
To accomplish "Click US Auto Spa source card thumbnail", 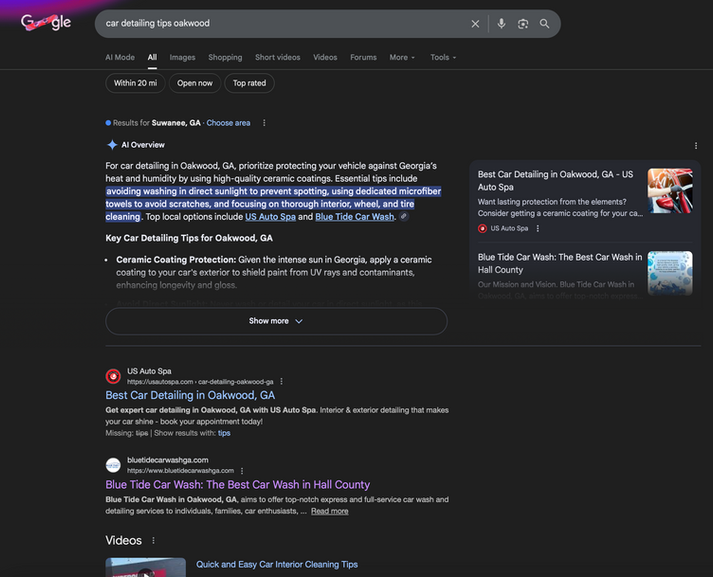I will tap(670, 191).
